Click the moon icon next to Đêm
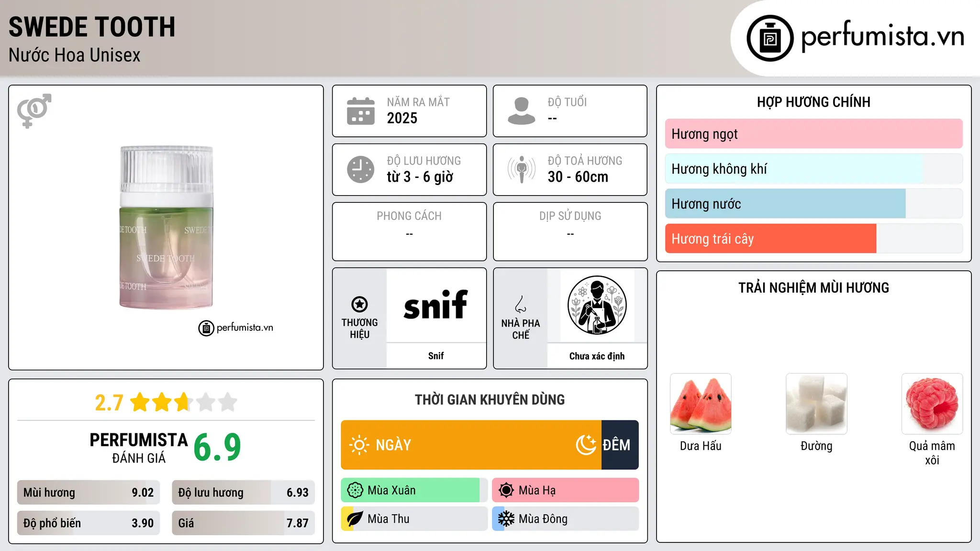The image size is (980, 551). tap(586, 445)
